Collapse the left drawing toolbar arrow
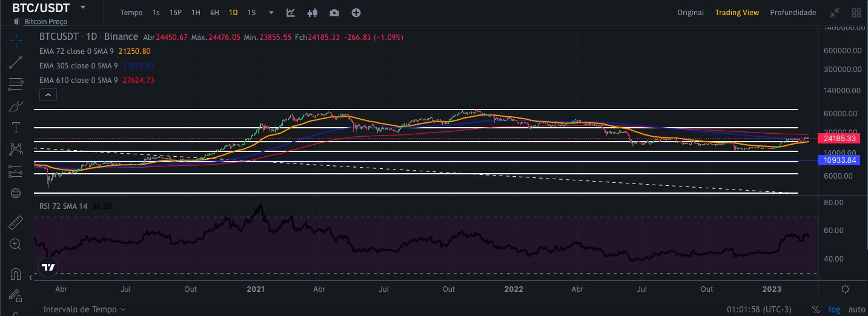The height and width of the screenshot is (316, 868). tap(31, 277)
